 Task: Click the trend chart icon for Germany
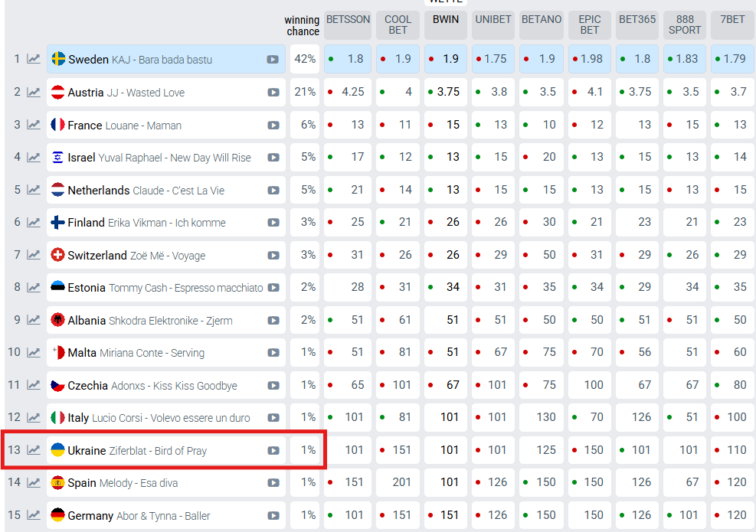click(34, 515)
